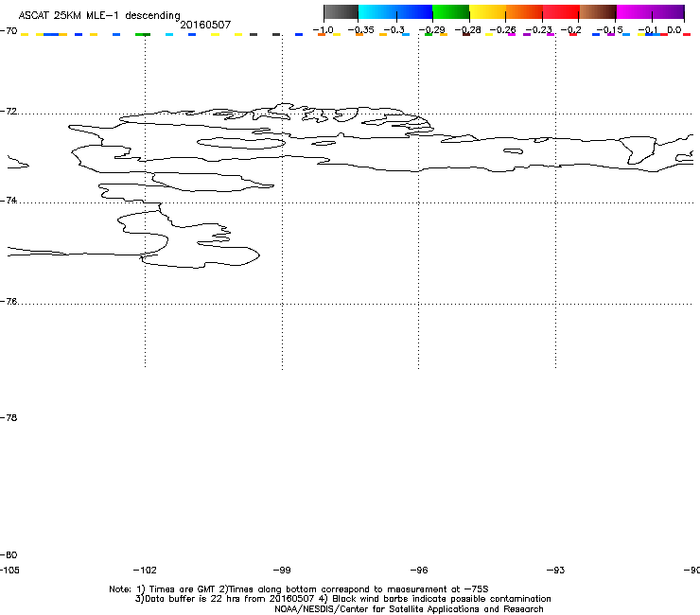Click the longitude label -93
The height and width of the screenshot is (615, 700).
(x=556, y=570)
